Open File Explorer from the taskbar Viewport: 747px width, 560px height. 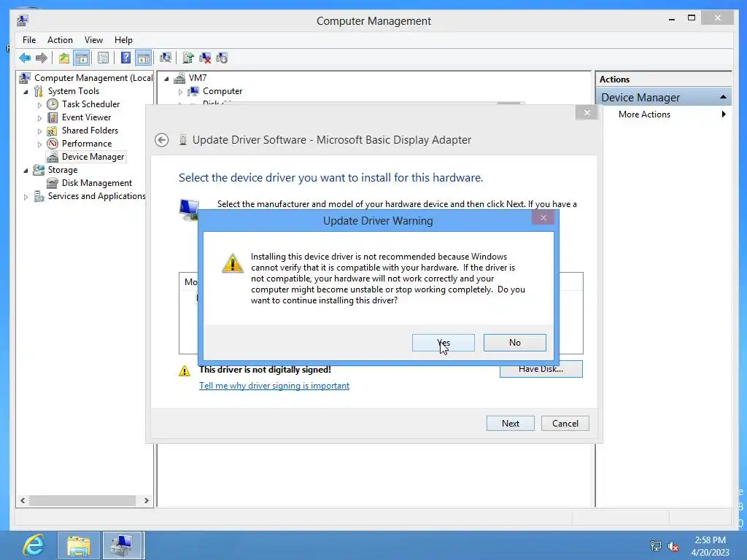tap(79, 545)
